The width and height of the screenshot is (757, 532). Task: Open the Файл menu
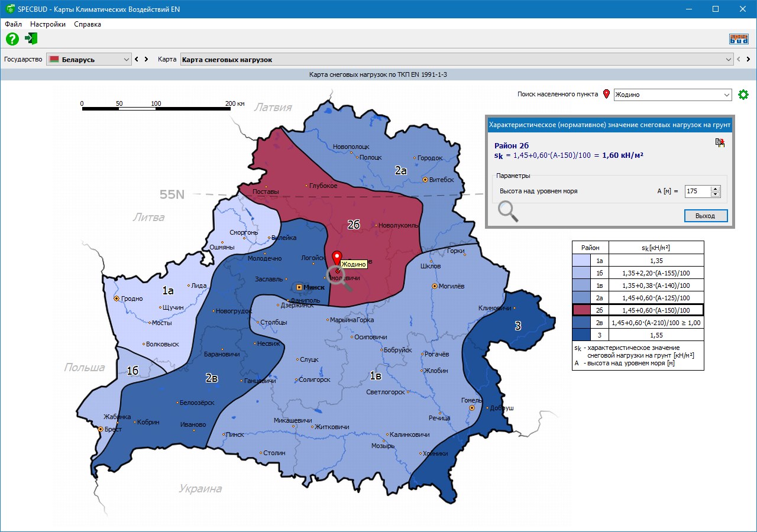click(x=13, y=24)
